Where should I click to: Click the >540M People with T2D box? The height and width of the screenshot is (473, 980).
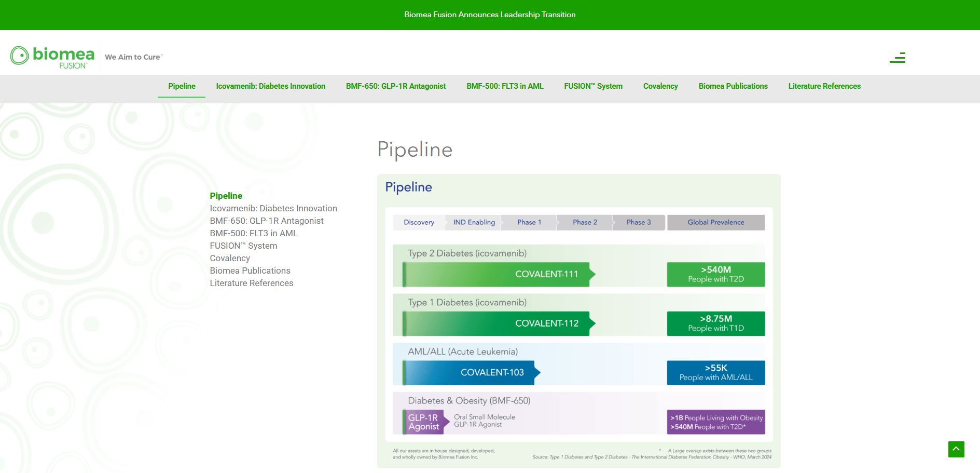coord(716,274)
